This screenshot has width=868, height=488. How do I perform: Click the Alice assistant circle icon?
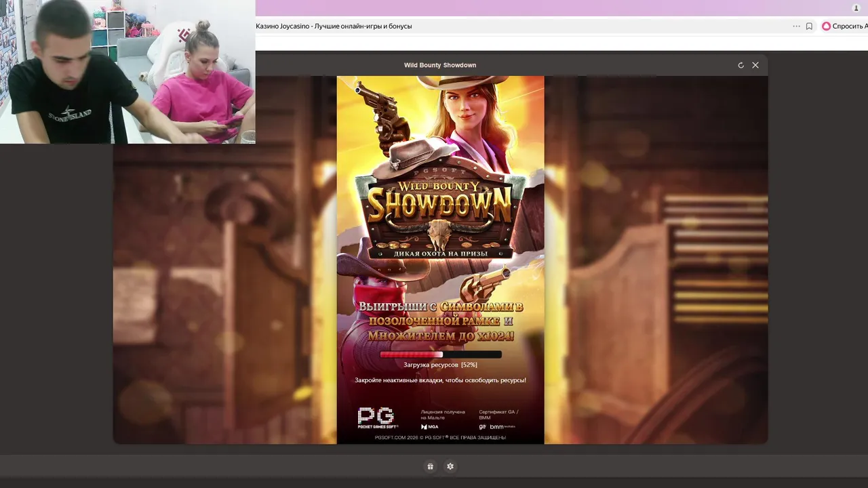point(826,26)
